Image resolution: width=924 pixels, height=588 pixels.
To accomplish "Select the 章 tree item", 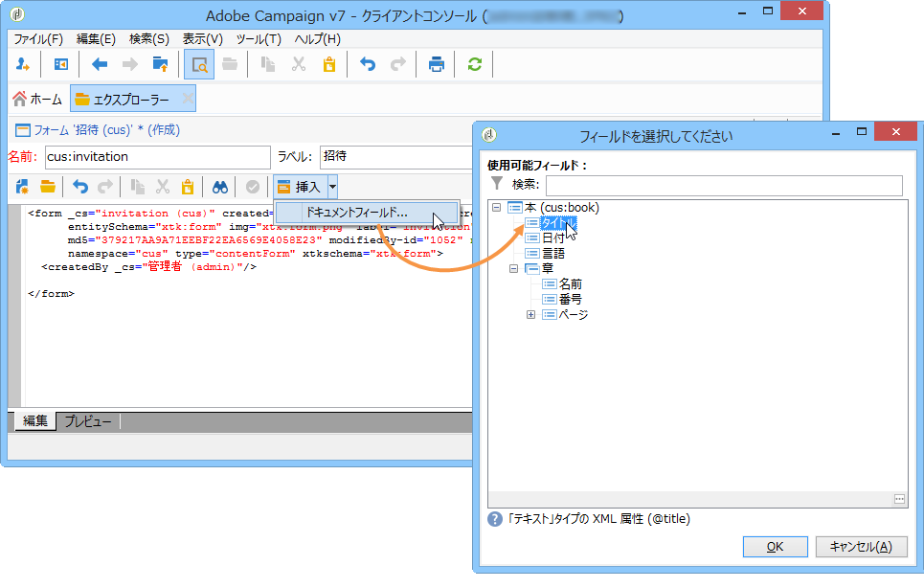I will 548,269.
